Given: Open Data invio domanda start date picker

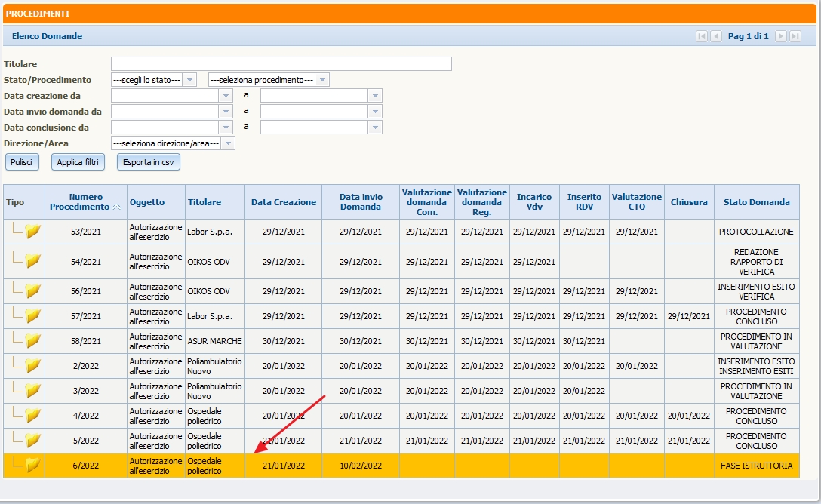Looking at the screenshot, I should pos(226,112).
